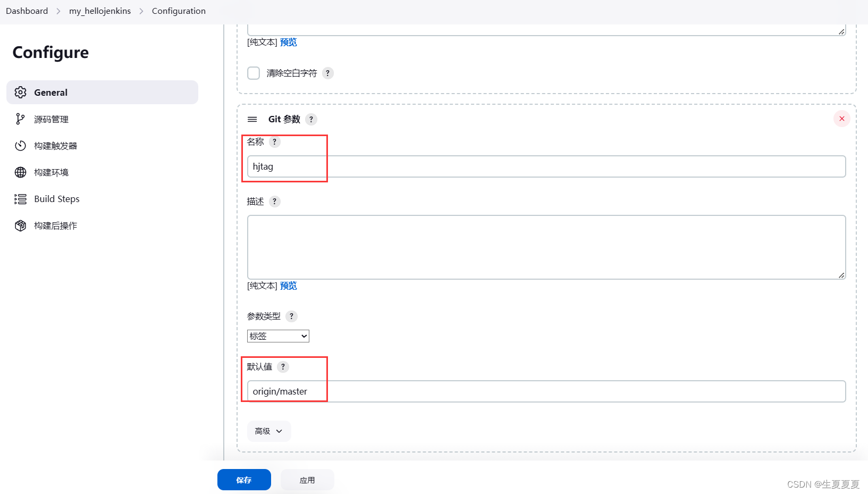
Task: Focus the 默认值 input containing origin/master
Action: [x=546, y=391]
